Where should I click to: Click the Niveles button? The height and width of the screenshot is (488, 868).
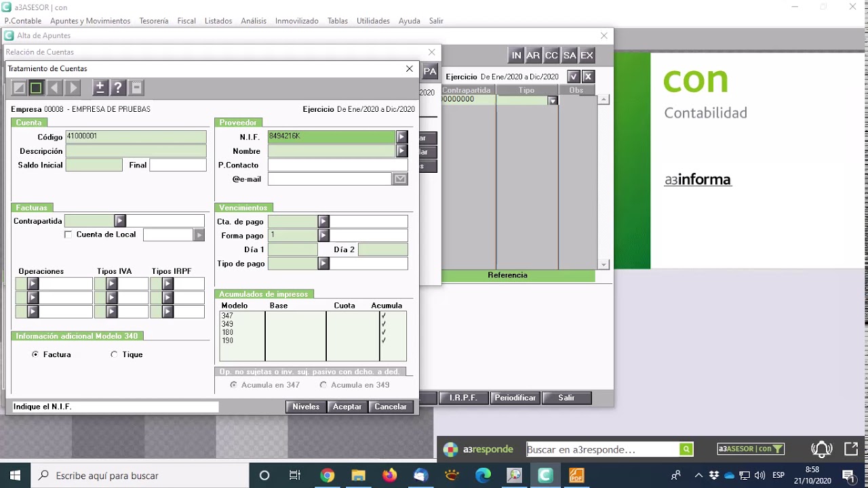click(x=306, y=407)
